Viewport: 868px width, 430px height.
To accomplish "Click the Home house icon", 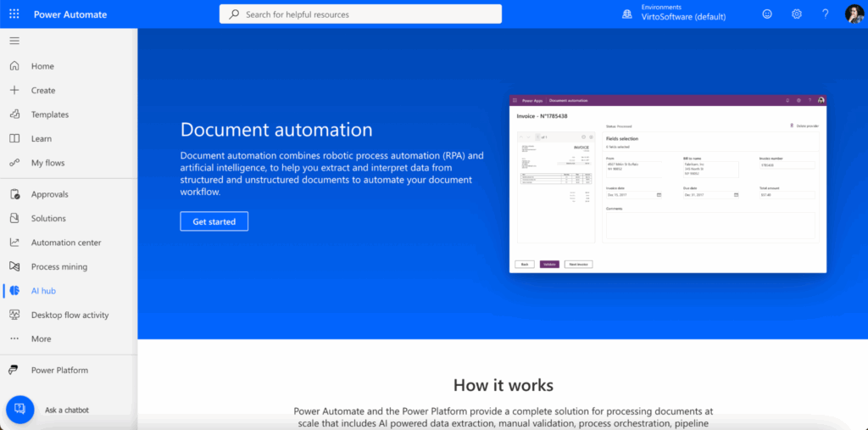I will click(x=14, y=66).
